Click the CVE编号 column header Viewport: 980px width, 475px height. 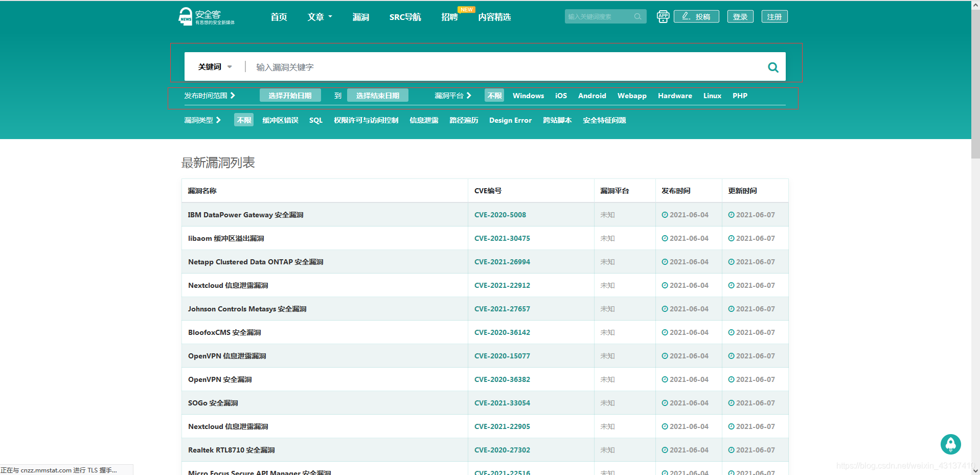coord(488,191)
